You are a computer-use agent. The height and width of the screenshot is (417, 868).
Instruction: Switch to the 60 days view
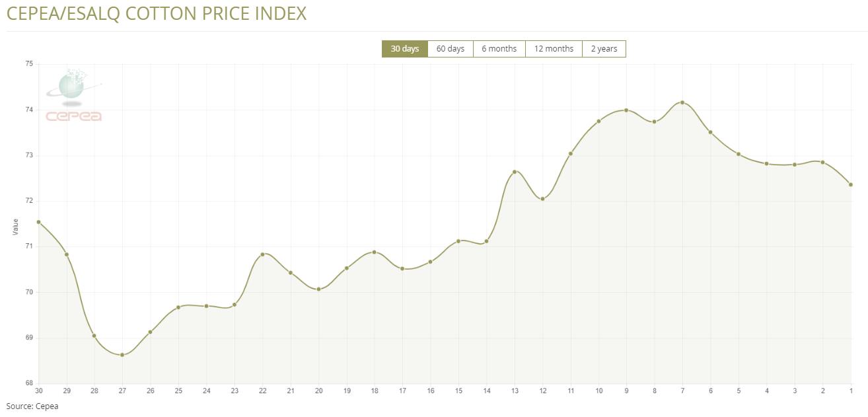(450, 49)
